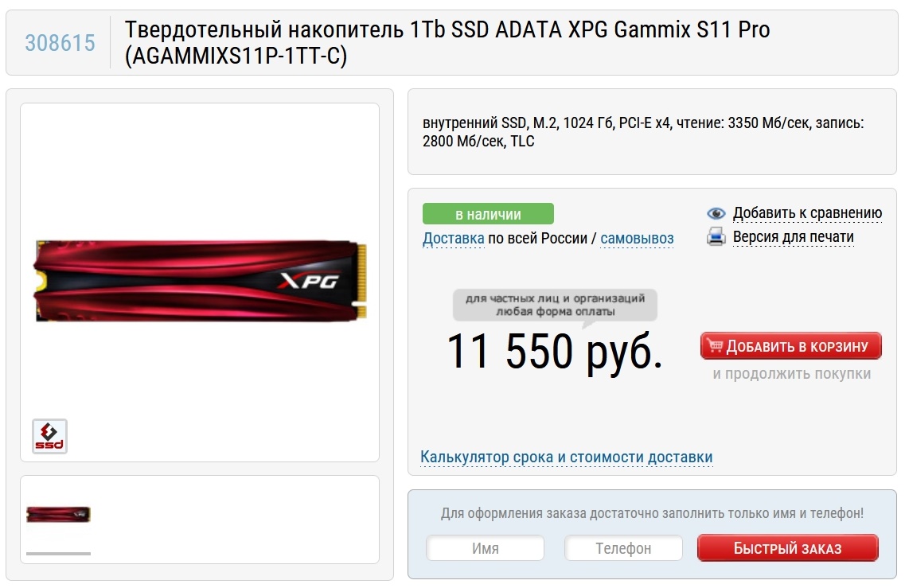
Task: Select the small SSD thumbnail image
Action: pos(58,514)
